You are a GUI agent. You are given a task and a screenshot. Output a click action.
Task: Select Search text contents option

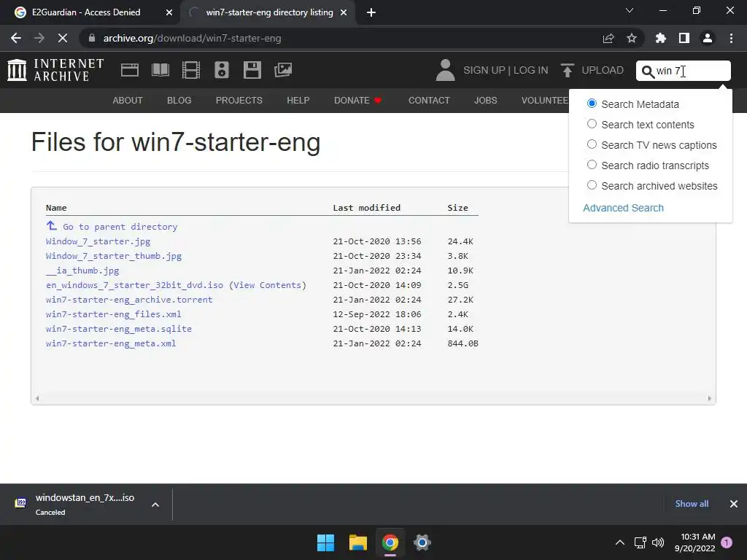[592, 124]
